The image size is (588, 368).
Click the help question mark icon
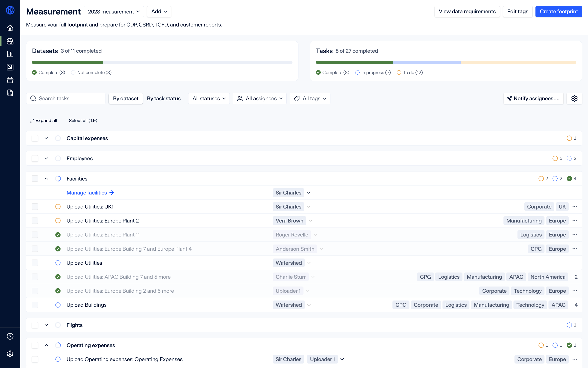(10, 336)
